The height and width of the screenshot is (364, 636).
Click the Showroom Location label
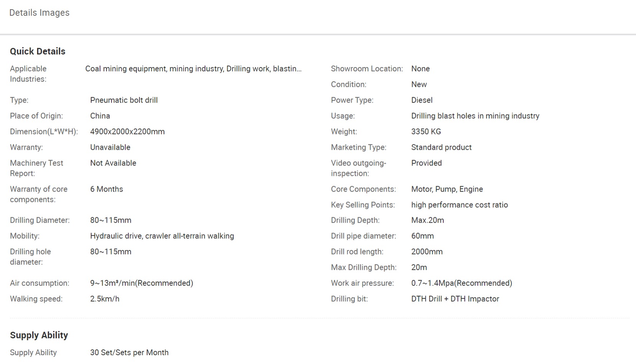(367, 69)
